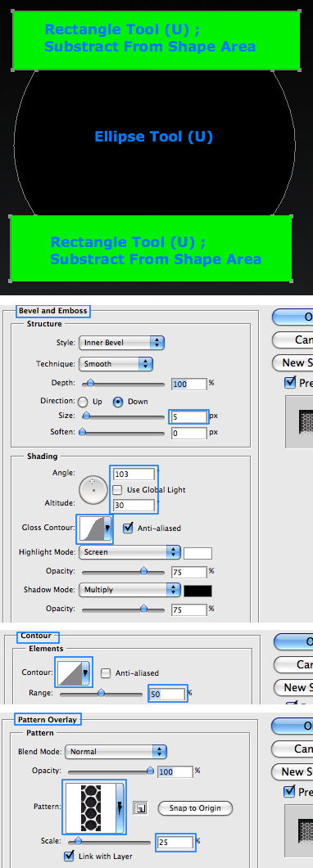The height and width of the screenshot is (868, 313).
Task: Toggle Preview checkbox in Bevel and Emboss panel
Action: pos(290,383)
